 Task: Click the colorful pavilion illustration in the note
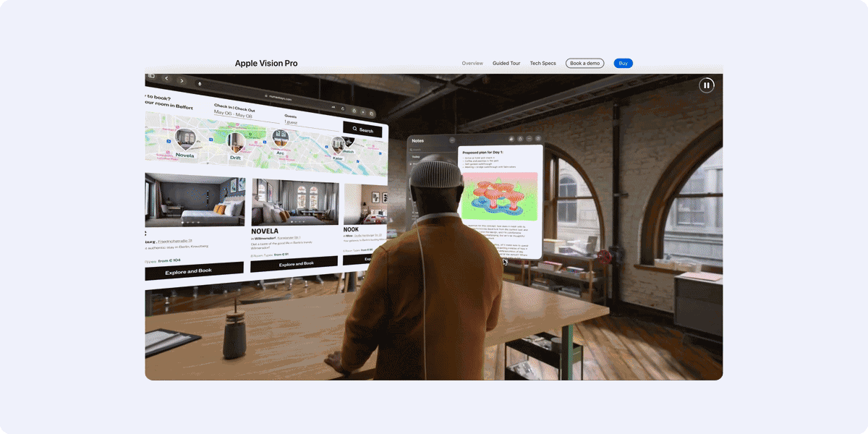click(x=500, y=196)
